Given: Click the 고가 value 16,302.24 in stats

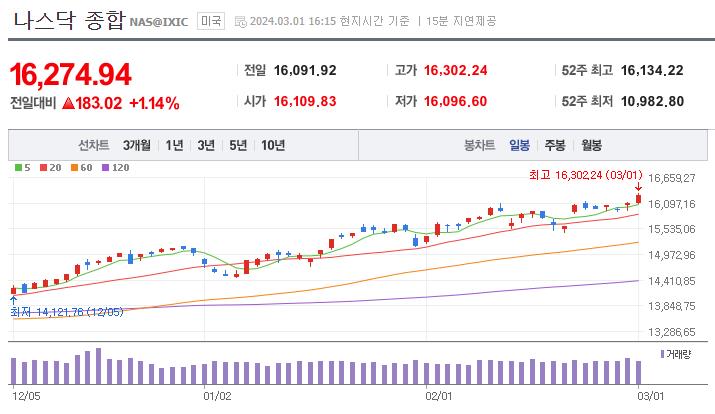Looking at the screenshot, I should [x=456, y=71].
